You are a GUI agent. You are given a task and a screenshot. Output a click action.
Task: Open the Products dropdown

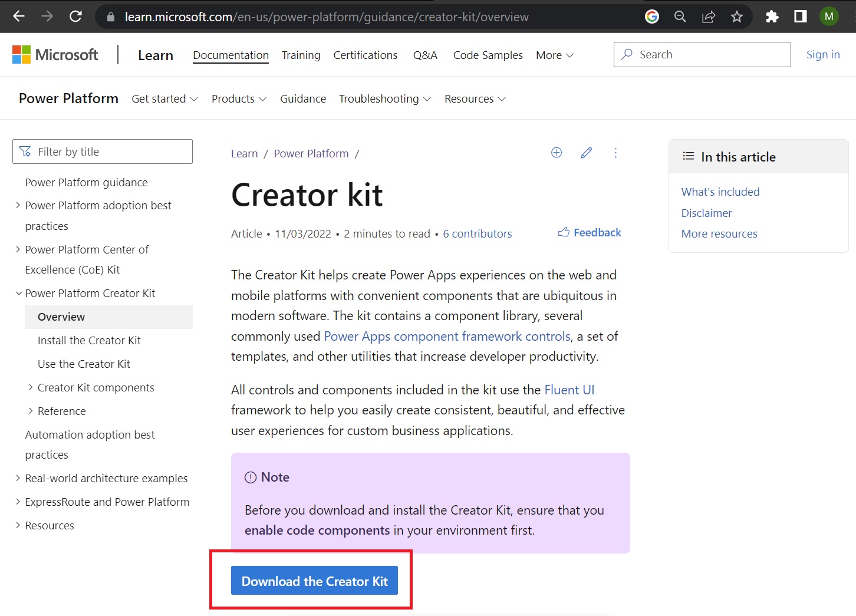click(x=238, y=98)
